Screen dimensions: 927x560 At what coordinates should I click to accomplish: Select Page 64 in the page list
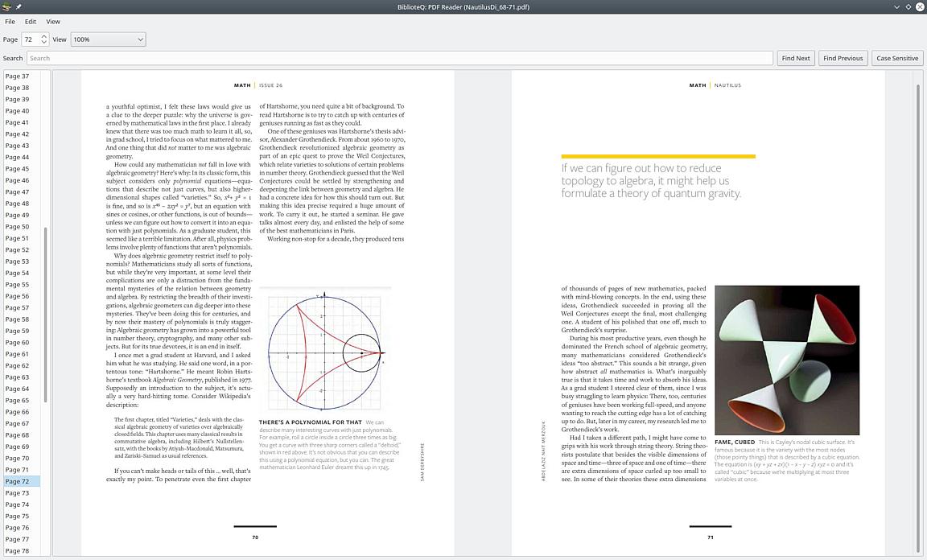coord(22,389)
